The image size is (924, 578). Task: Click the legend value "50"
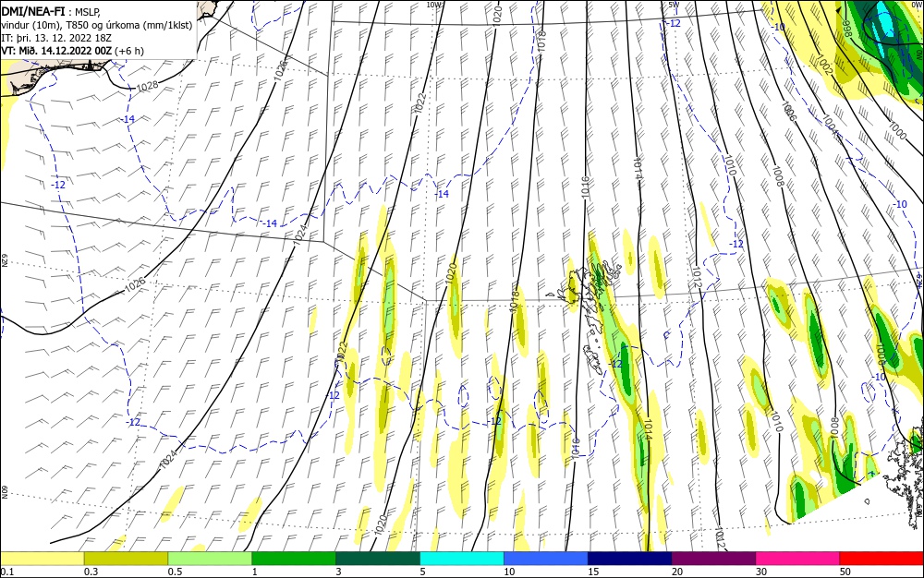(845, 572)
